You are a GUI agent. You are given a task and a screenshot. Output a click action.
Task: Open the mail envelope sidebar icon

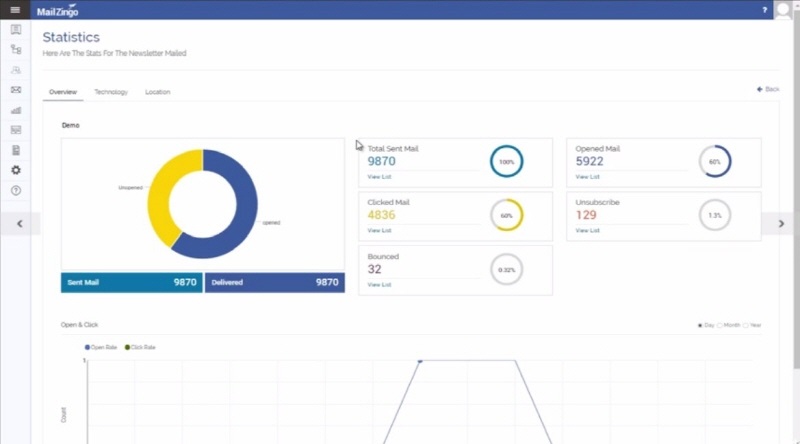pos(16,90)
